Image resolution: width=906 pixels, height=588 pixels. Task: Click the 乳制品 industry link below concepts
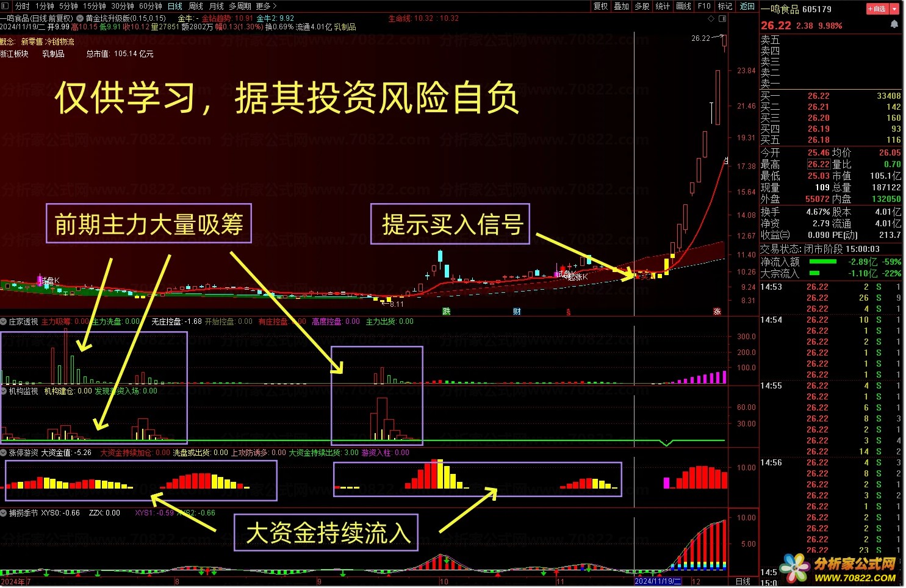pos(53,54)
